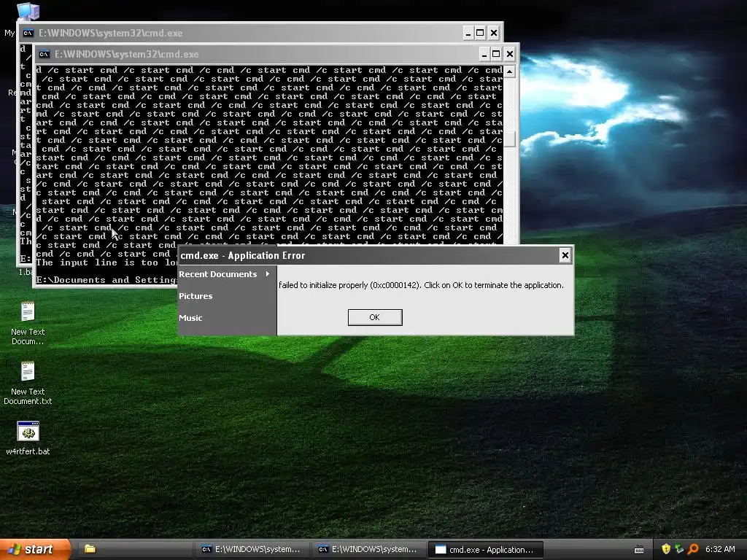This screenshot has width=747, height=560.
Task: Switch to the first E:\WINDOWS\system... taskbar button
Action: [x=251, y=550]
